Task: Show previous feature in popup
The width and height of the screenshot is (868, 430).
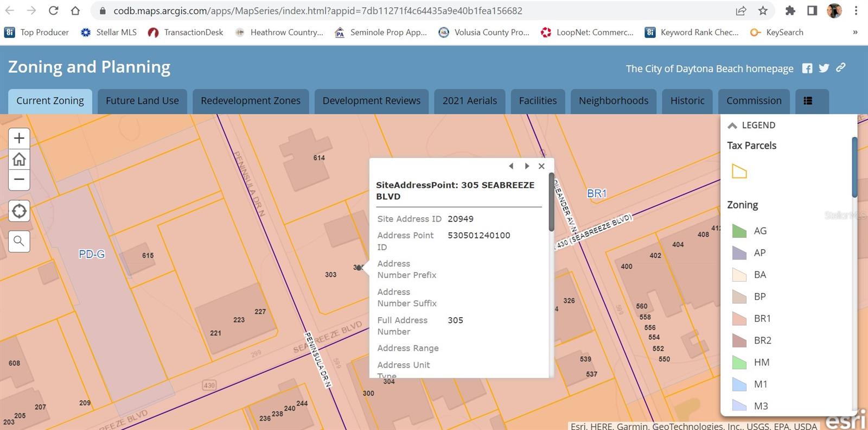Action: point(511,166)
